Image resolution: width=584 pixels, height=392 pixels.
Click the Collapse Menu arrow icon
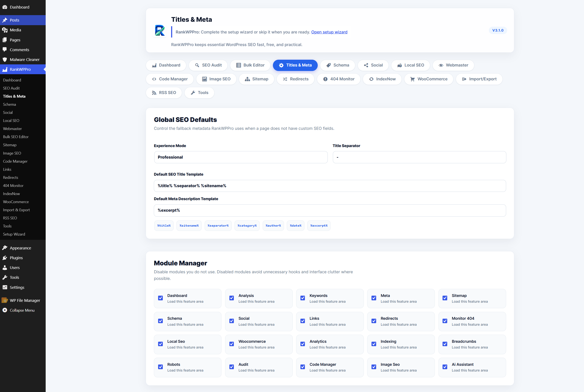click(x=5, y=310)
